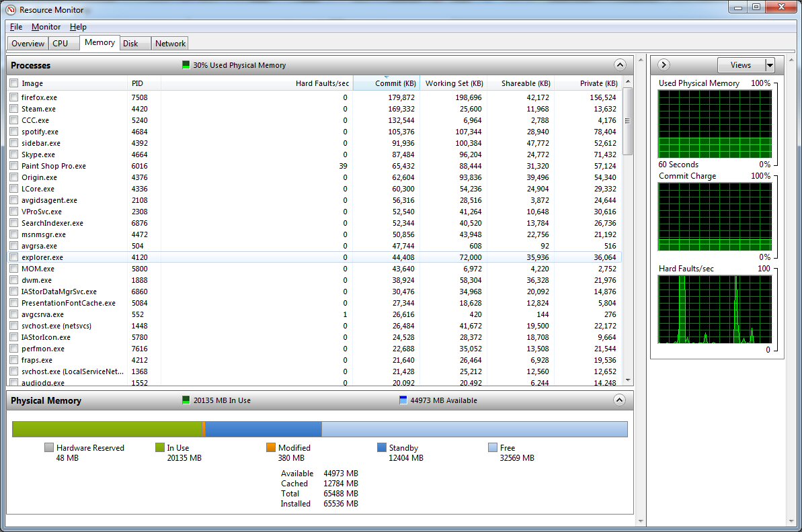Screen dimensions: 802x532
Task: Click the sidebar.exe row name
Action: [x=41, y=143]
